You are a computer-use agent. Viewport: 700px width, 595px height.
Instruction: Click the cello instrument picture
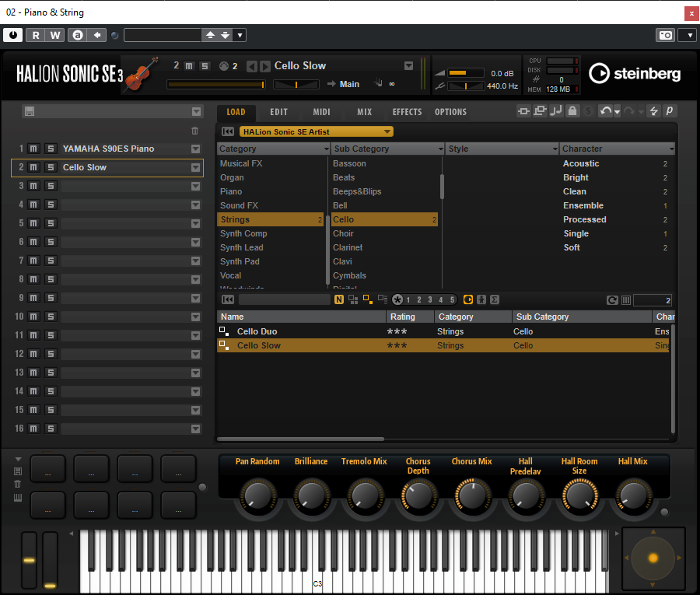142,74
